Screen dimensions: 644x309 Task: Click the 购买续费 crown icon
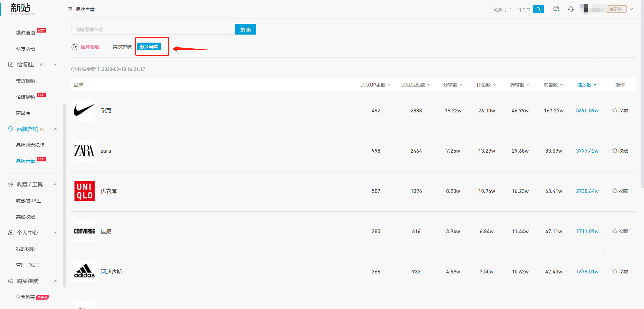11,281
